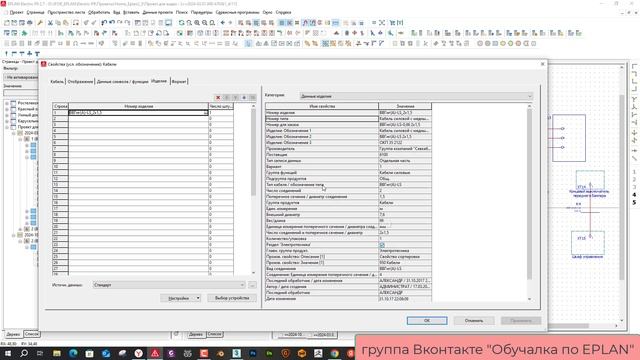Open the Проект menu
Image resolution: width=640 pixels, height=360 pixels.
[16, 12]
